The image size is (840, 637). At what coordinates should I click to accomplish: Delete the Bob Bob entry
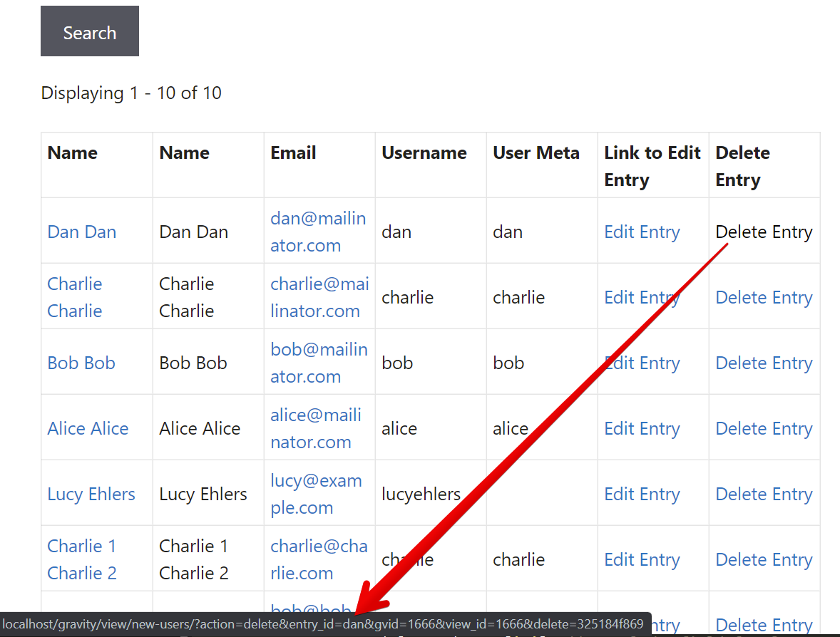coord(764,363)
